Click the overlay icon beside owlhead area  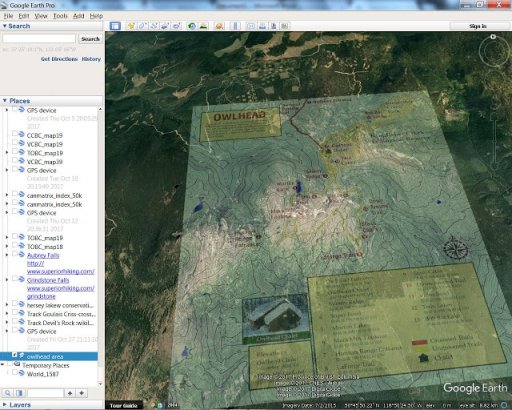coord(22,356)
